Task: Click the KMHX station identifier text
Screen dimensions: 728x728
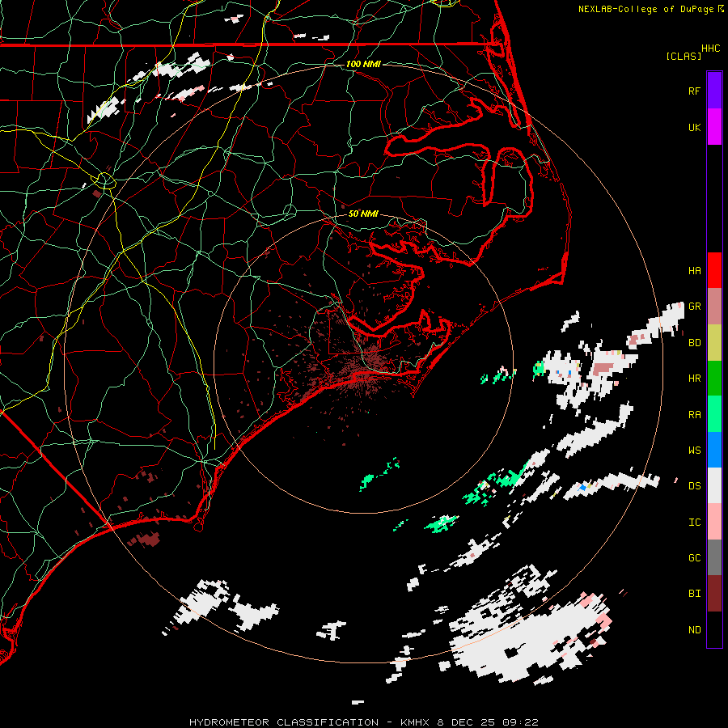Action: tap(416, 722)
